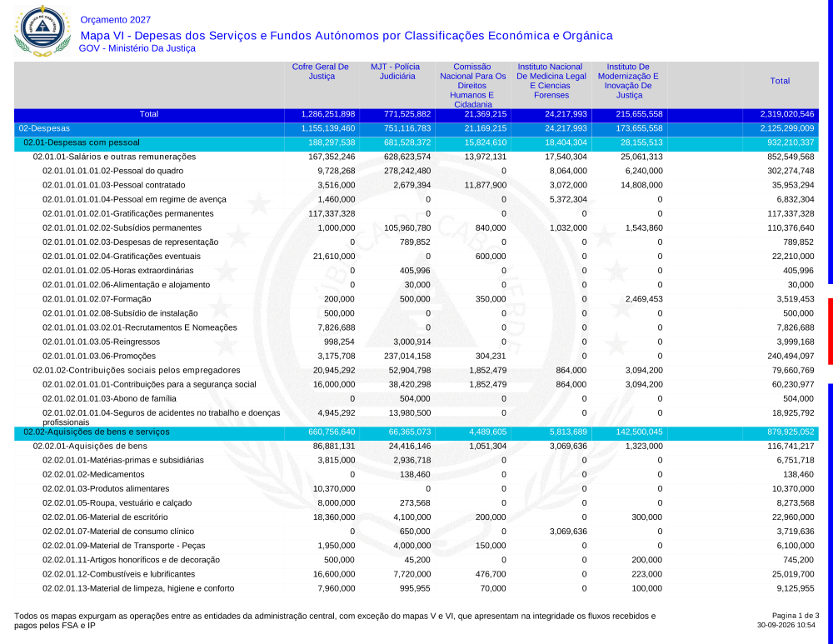The image size is (833, 644).
Task: Collapse the 02.01-Despesas com pessoal section
Action: point(416,143)
